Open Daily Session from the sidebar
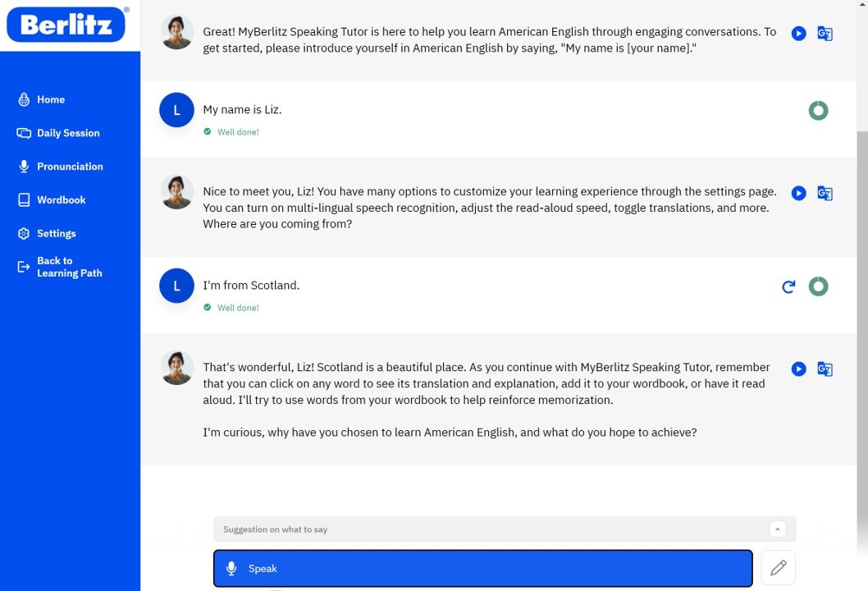The width and height of the screenshot is (868, 591). pos(67,133)
